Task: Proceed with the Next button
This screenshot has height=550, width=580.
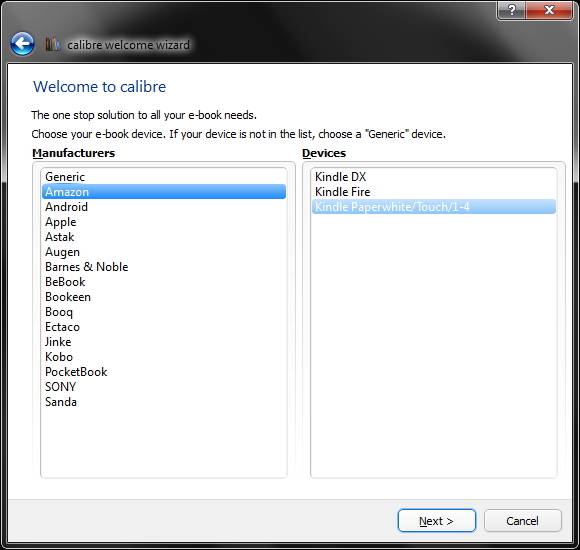Action: coord(436,521)
